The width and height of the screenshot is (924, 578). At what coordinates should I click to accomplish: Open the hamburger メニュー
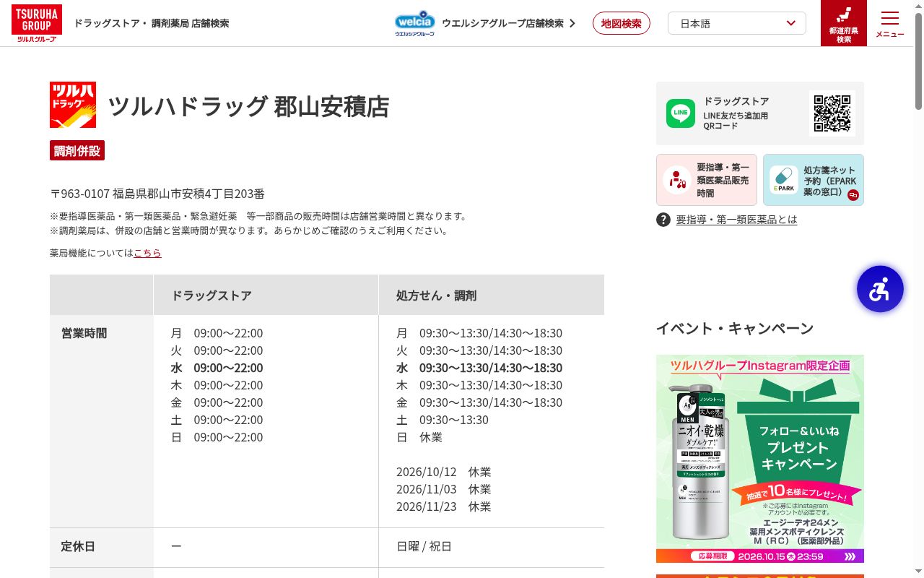point(889,23)
